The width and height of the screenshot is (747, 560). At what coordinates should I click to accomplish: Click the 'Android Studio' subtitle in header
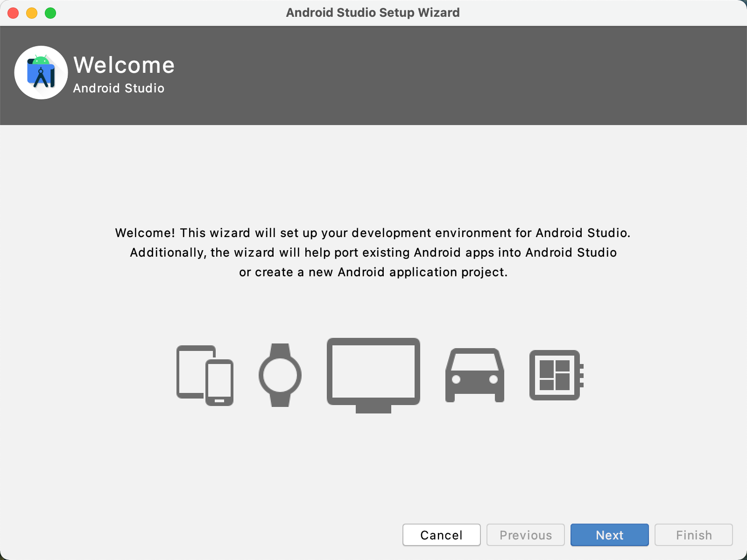click(x=119, y=88)
